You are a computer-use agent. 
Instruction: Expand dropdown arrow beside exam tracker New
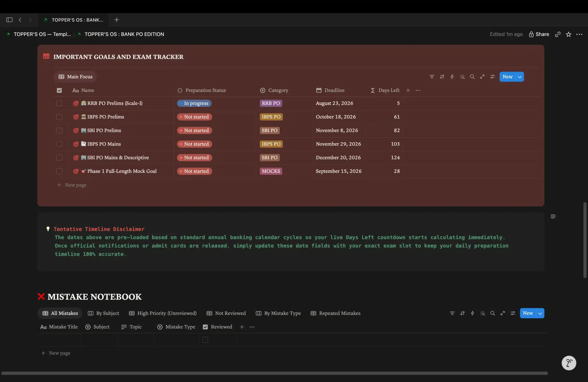pyautogui.click(x=520, y=77)
